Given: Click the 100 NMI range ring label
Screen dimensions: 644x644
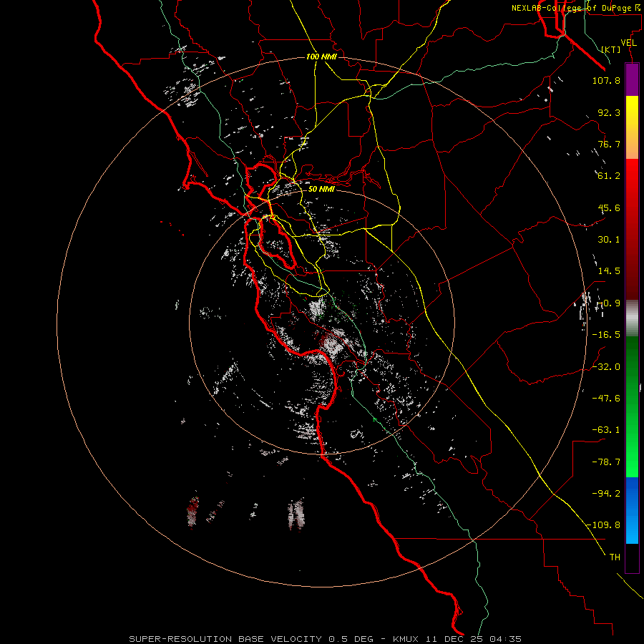Looking at the screenshot, I should 321,57.
